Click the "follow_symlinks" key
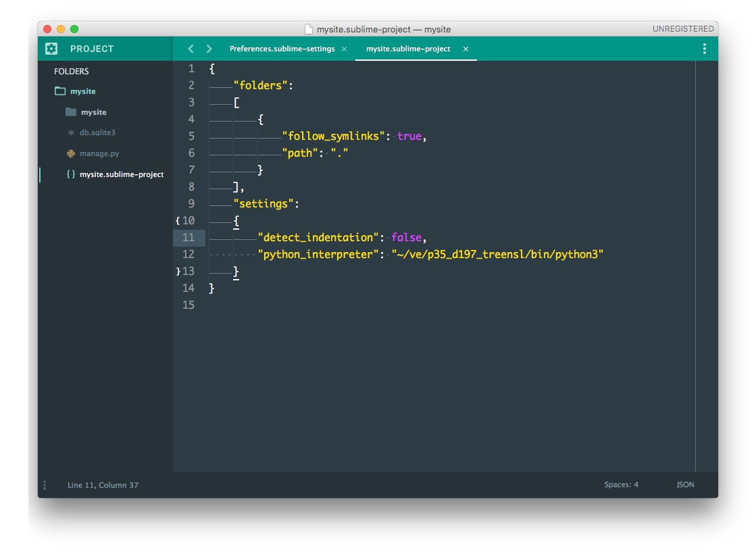This screenshot has width=756, height=552. (x=333, y=136)
